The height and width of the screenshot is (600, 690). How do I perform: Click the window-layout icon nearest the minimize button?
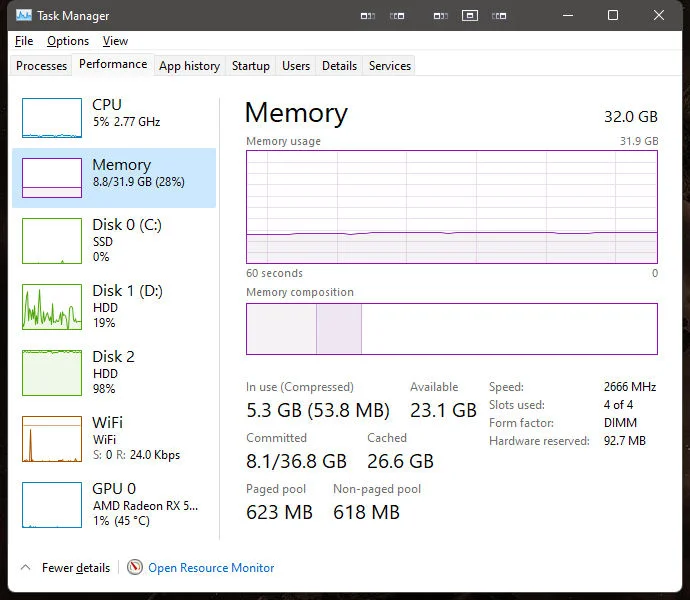pyautogui.click(x=499, y=16)
